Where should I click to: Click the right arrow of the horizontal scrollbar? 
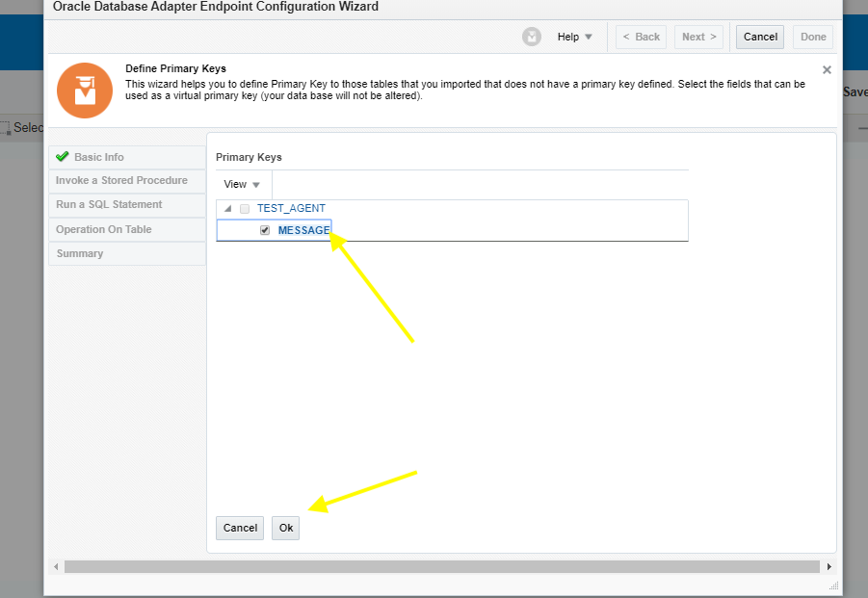tap(828, 566)
